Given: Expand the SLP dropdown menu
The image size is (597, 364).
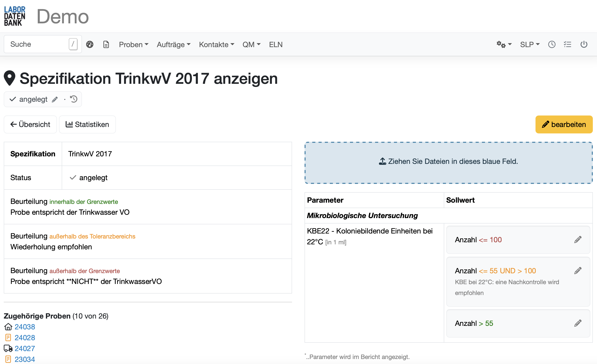Looking at the screenshot, I should [x=530, y=44].
